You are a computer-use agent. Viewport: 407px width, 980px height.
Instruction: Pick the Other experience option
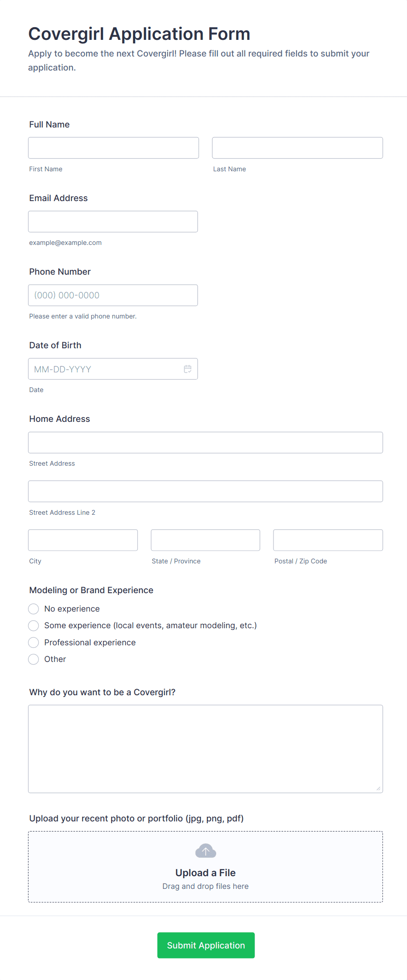[34, 659]
